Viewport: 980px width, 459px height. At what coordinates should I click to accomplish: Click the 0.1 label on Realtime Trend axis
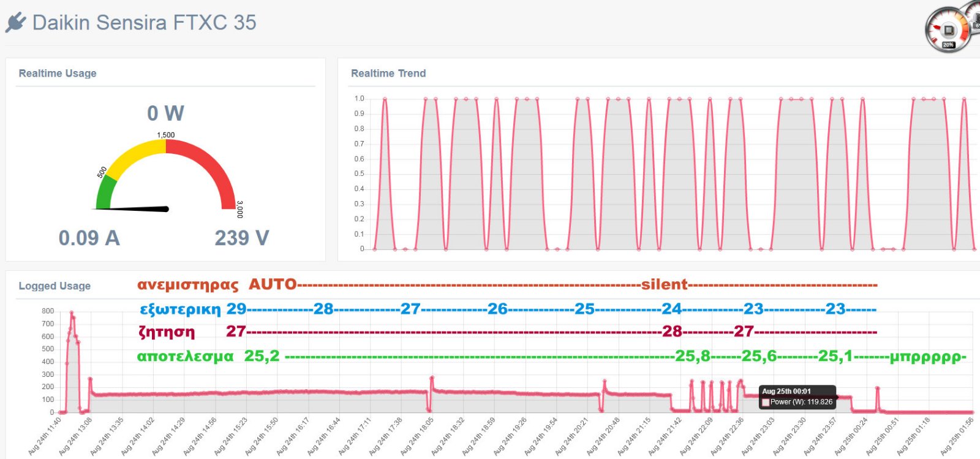tap(359, 234)
